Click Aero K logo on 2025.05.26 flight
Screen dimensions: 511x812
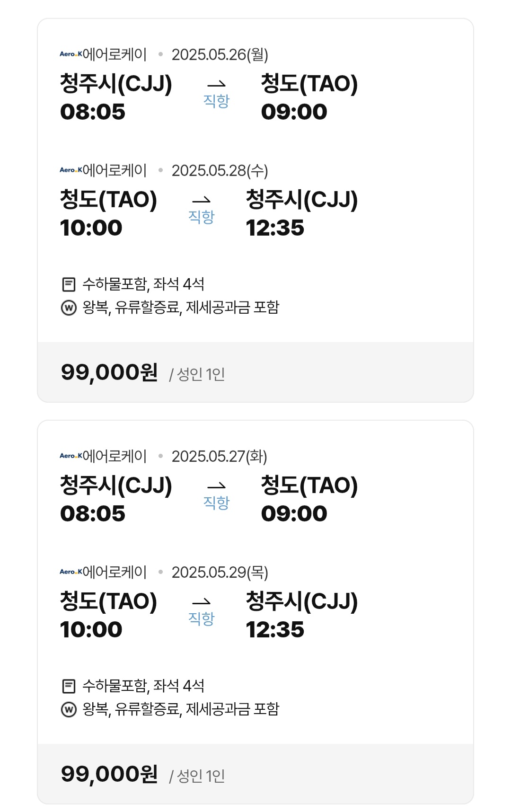click(x=71, y=54)
